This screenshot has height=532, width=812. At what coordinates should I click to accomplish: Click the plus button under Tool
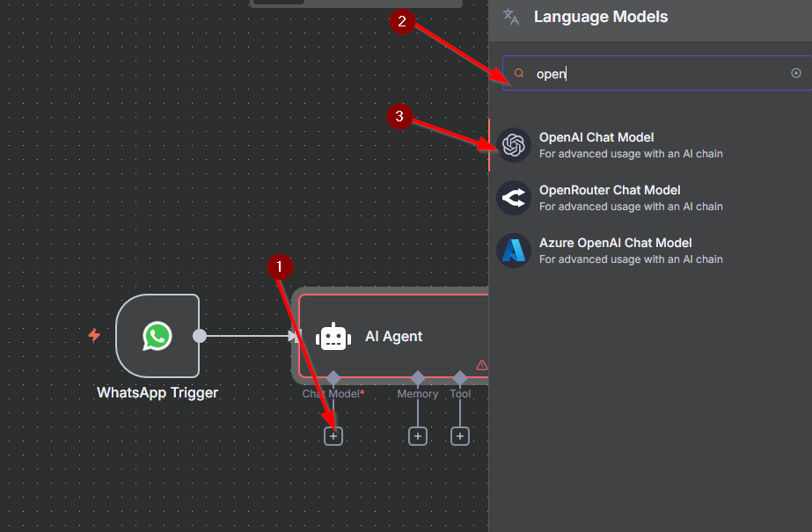click(460, 436)
